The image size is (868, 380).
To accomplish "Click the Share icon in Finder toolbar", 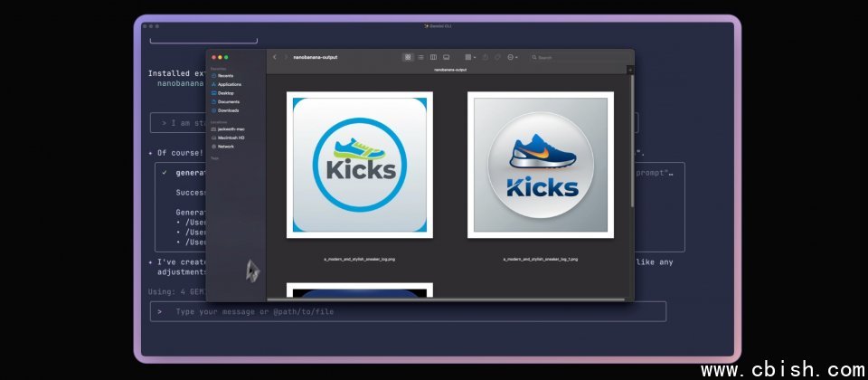I will coord(486,57).
